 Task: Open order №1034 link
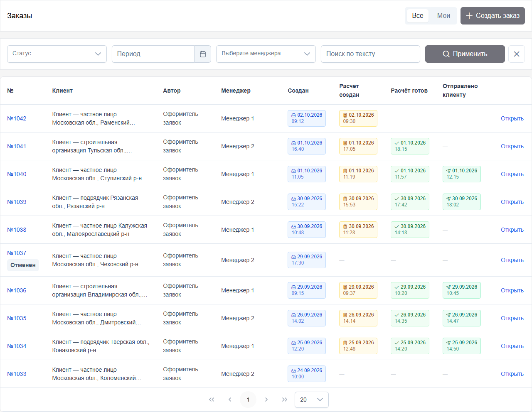(x=17, y=346)
